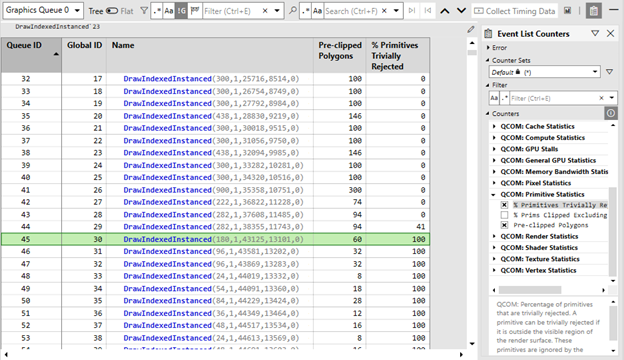The image size is (624, 360).
Task: Collapse the Filter section in counters panel
Action: click(488, 85)
